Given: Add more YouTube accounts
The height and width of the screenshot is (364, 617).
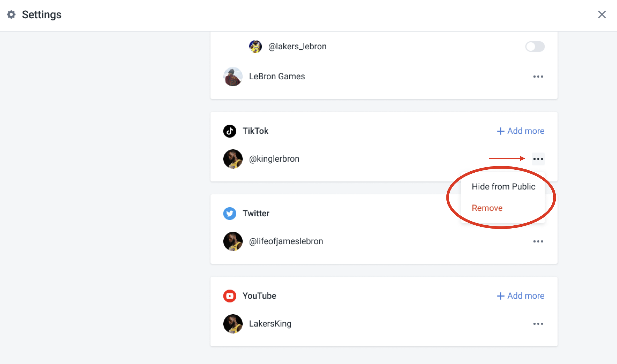Looking at the screenshot, I should click(520, 296).
